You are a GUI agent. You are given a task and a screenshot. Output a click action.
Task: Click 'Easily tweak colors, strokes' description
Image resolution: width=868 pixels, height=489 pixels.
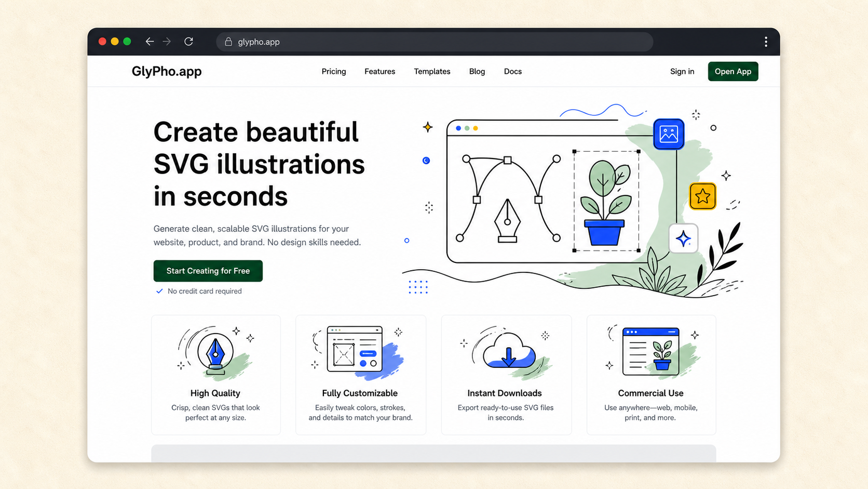coord(360,413)
